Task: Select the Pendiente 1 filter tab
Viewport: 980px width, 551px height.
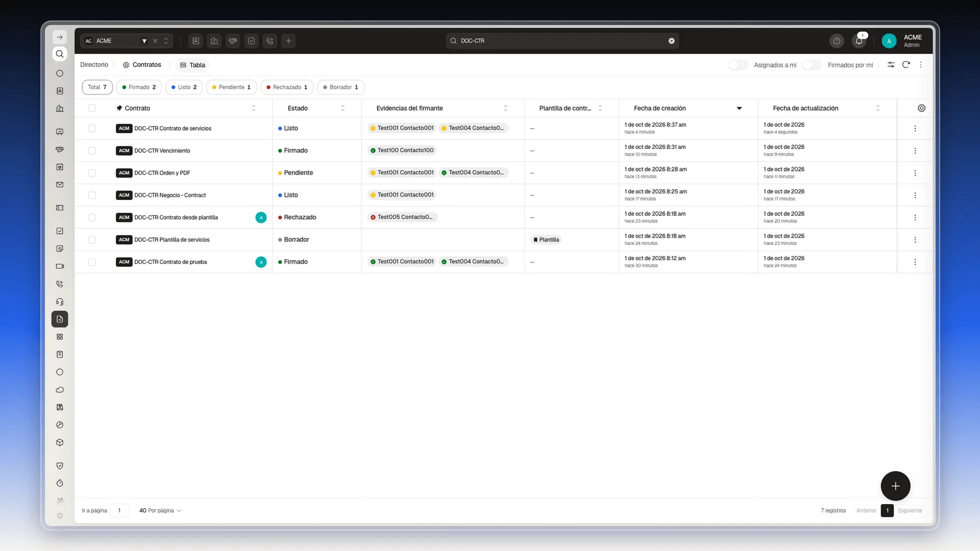Action: [x=231, y=87]
